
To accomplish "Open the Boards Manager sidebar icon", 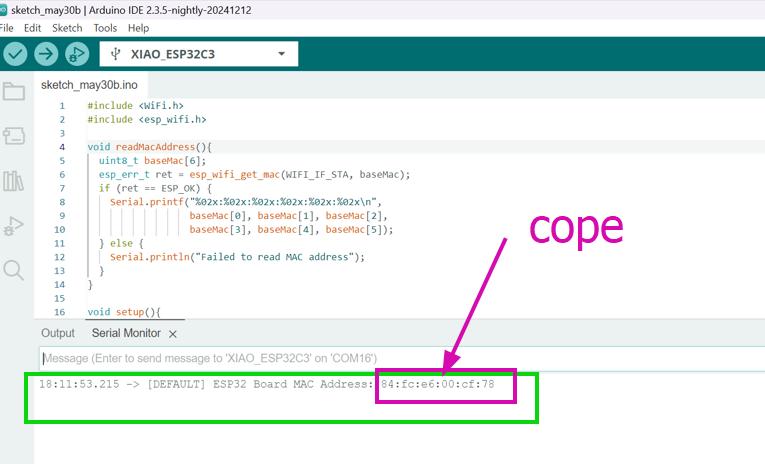I will (x=14, y=136).
